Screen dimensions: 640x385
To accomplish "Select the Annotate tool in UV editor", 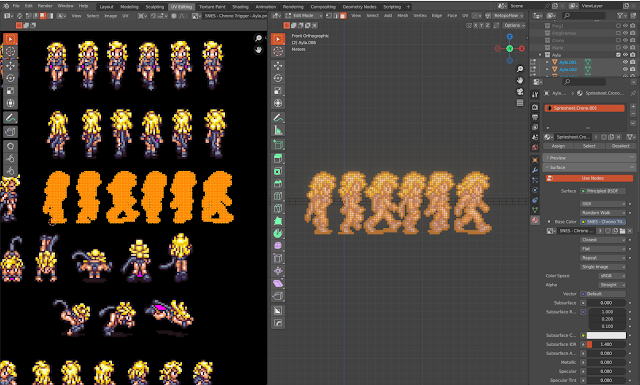I will click(10, 118).
